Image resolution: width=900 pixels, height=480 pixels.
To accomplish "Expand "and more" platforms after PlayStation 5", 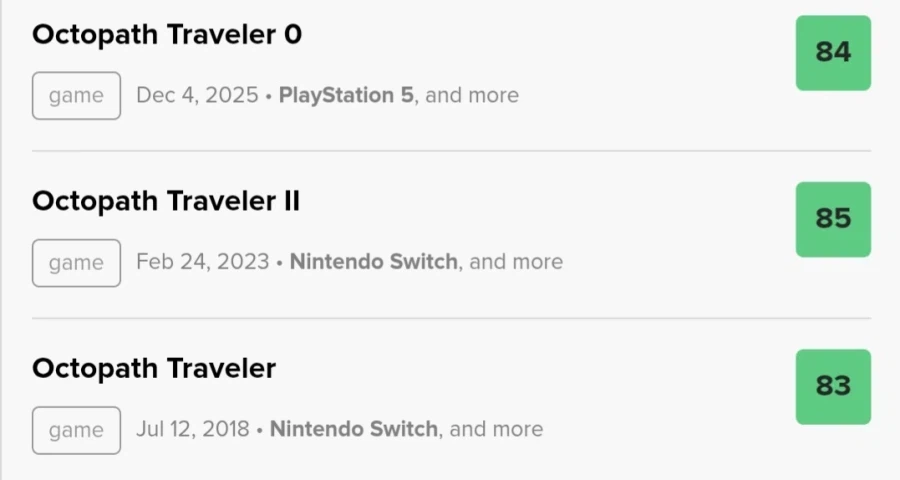I will pyautogui.click(x=473, y=96).
